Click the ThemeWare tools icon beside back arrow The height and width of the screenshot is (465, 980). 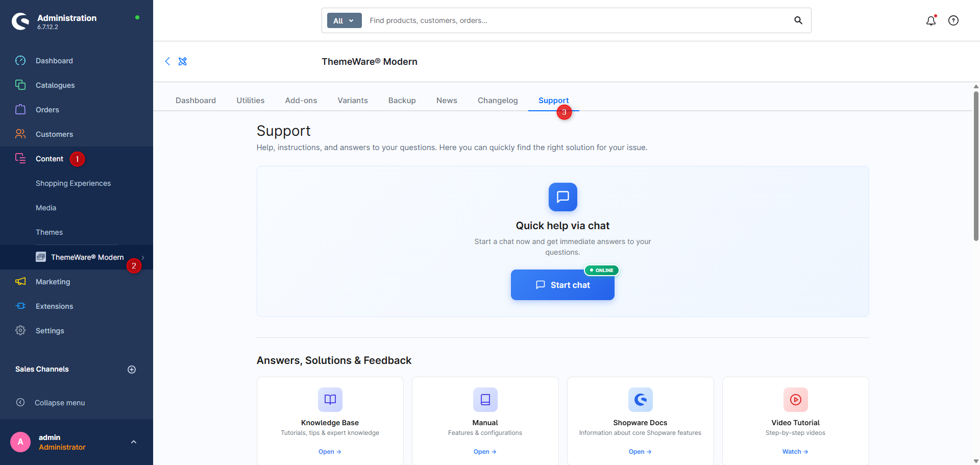(183, 61)
